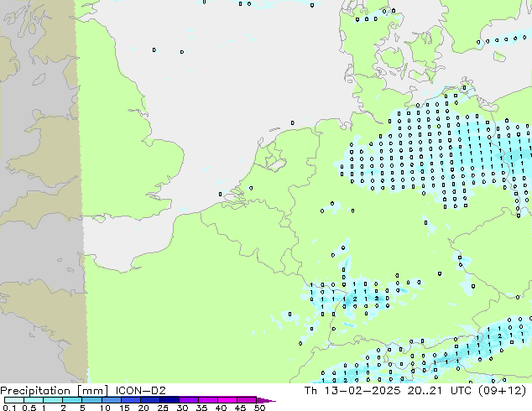Viewport: 532px width, 411px height.
Task: Click the 'ICON-D2' model label
Action: [x=140, y=391]
